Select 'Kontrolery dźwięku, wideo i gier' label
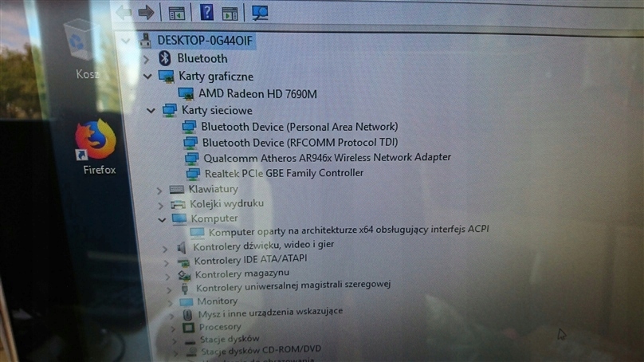644x362 pixels. 263,246
